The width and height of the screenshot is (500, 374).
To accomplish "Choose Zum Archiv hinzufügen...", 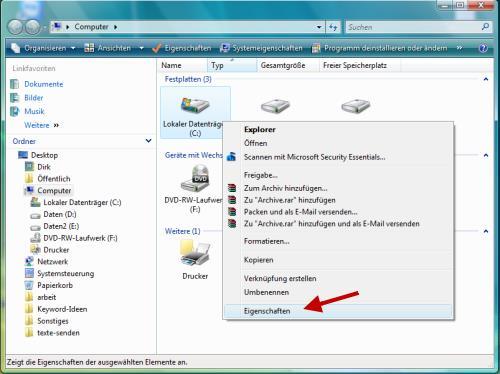I will click(338, 188).
